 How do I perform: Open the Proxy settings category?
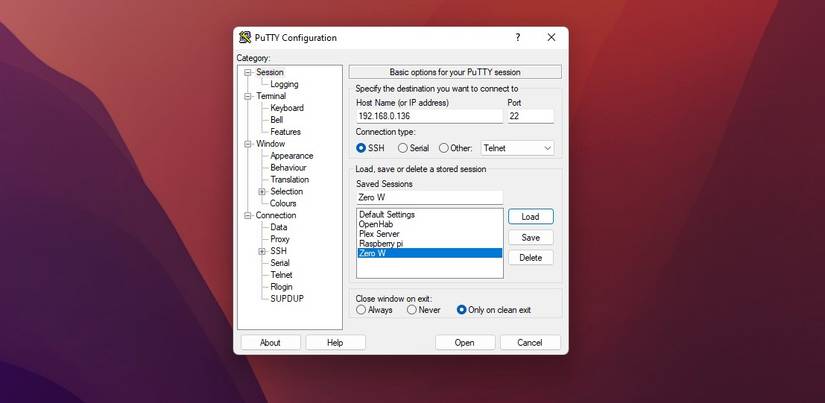click(x=280, y=239)
